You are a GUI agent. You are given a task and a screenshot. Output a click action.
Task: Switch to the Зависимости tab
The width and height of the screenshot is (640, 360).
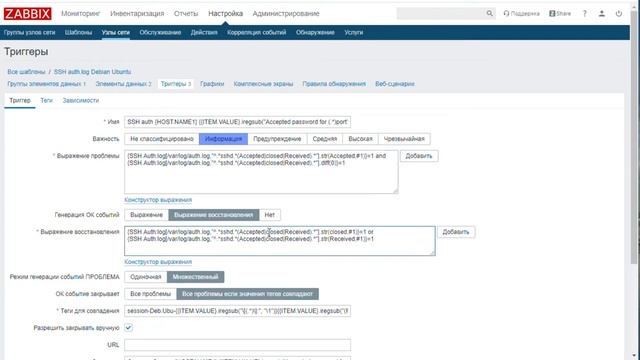[80, 100]
